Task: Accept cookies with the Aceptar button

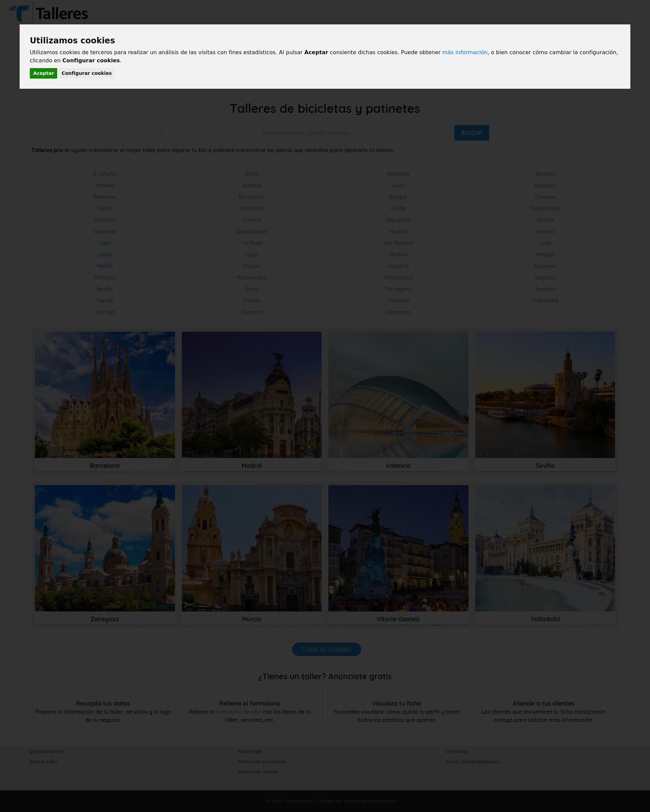Action: (x=43, y=74)
